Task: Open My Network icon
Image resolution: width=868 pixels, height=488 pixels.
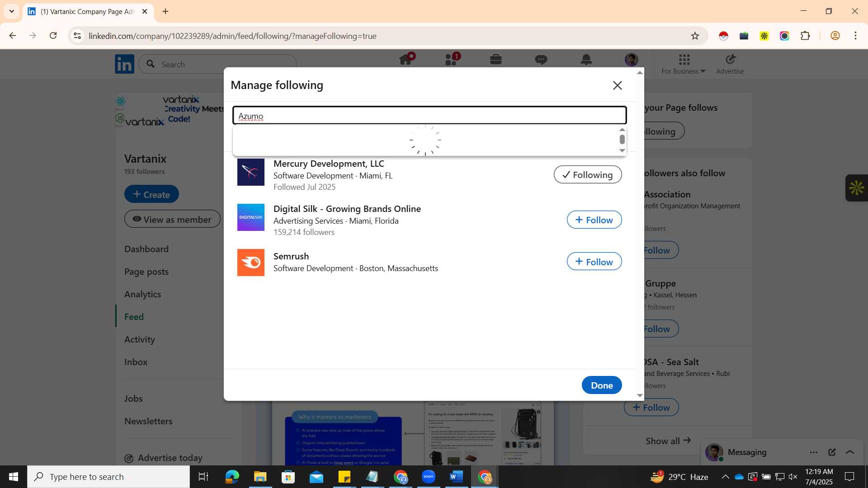Action: tap(451, 60)
